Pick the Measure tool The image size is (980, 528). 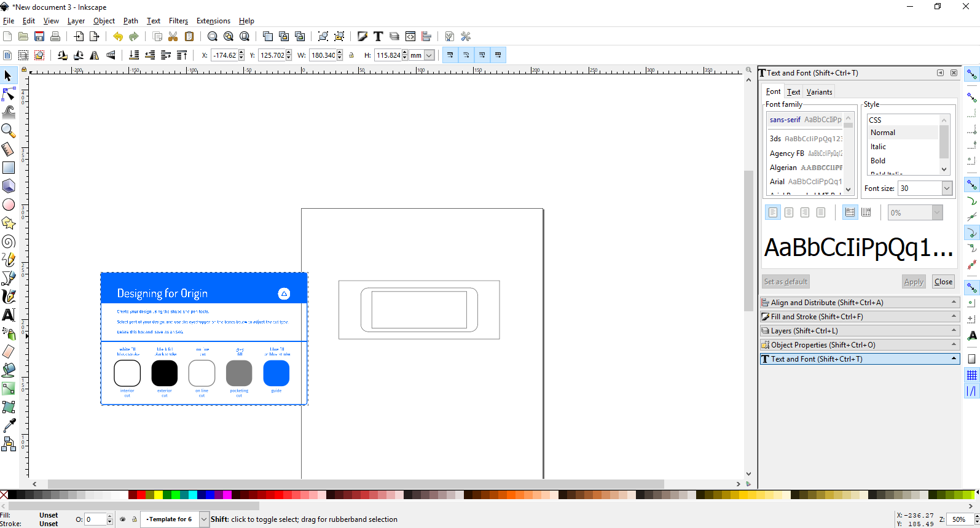[x=8, y=149]
